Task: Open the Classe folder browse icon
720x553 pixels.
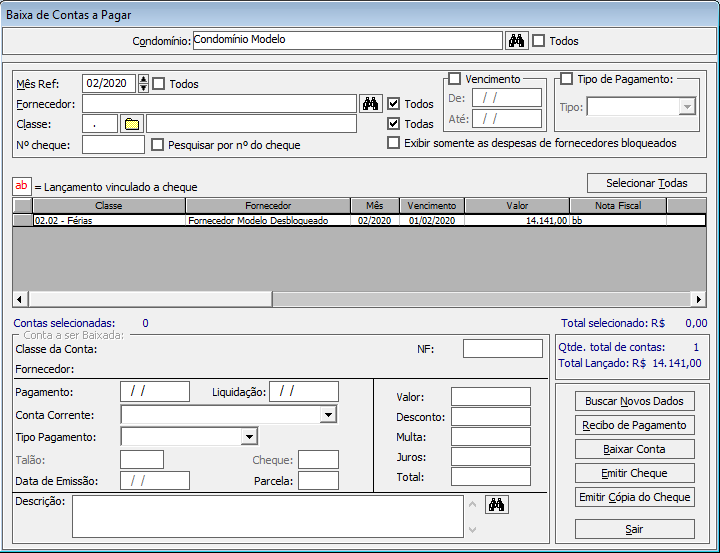Action: point(132,124)
